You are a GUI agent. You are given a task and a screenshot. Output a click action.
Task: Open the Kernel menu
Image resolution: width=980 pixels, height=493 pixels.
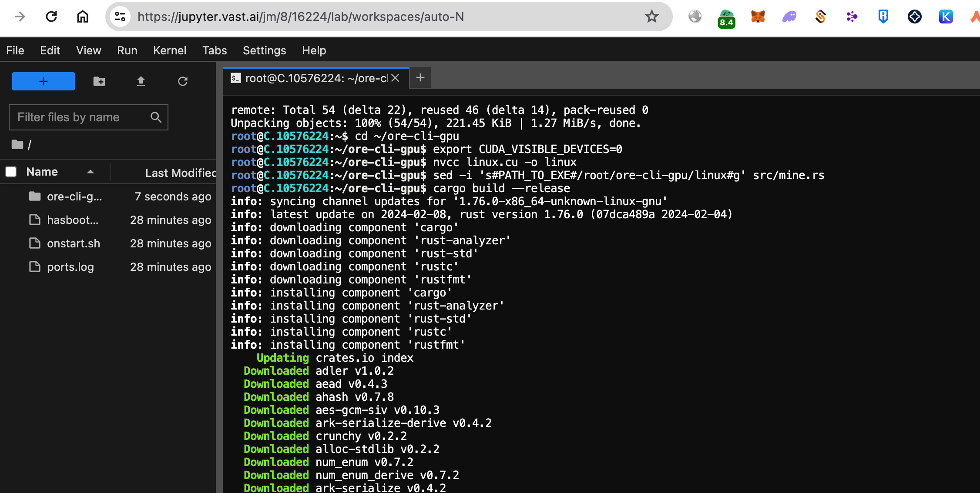click(x=169, y=50)
